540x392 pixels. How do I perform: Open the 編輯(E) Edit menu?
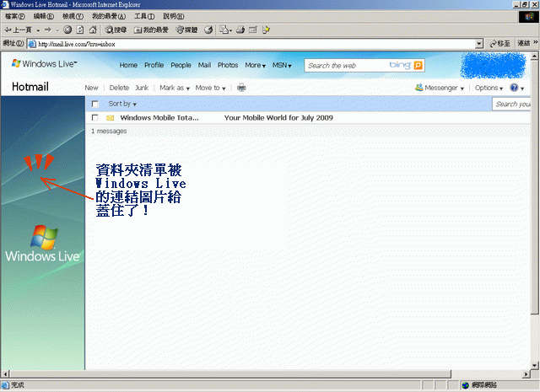tap(43, 16)
